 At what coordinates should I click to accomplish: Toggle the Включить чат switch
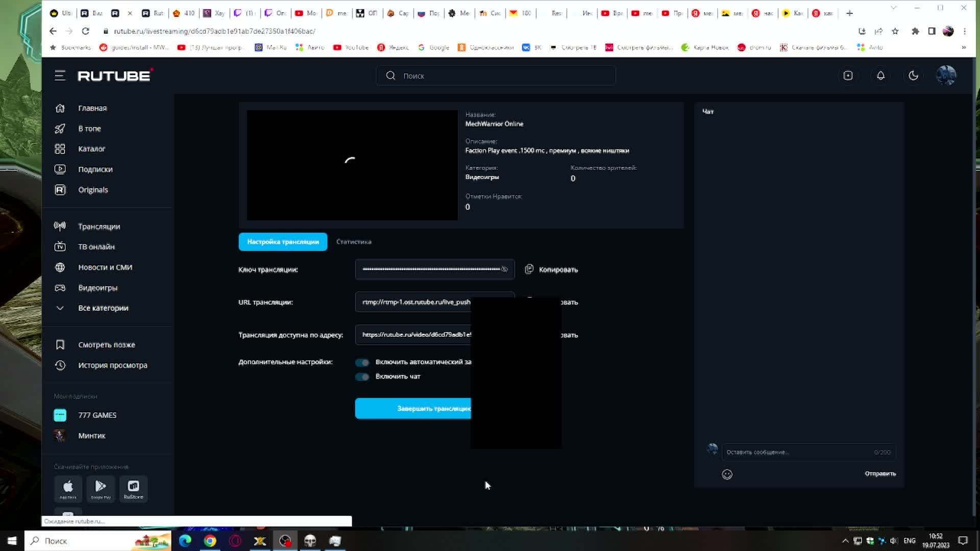362,377
